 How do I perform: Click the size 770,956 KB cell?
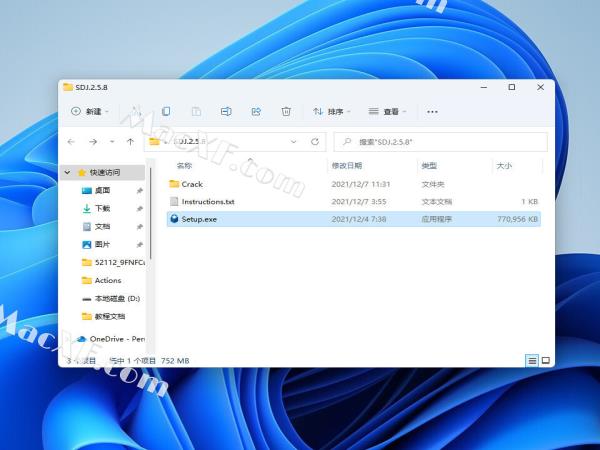click(517, 219)
